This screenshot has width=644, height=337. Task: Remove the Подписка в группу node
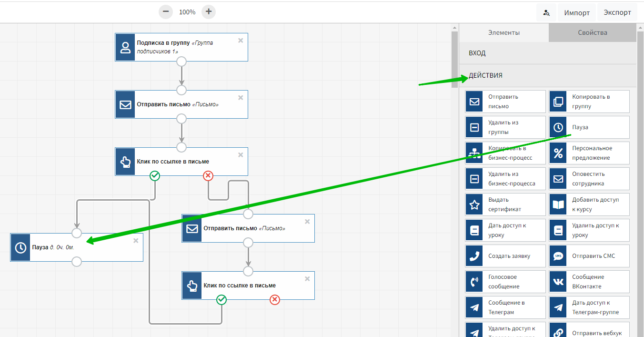click(241, 41)
